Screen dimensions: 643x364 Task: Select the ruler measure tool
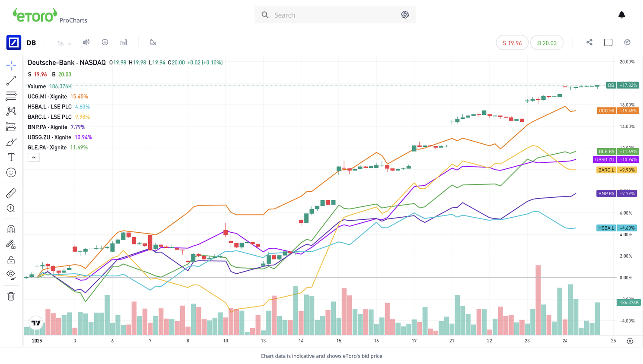point(11,193)
